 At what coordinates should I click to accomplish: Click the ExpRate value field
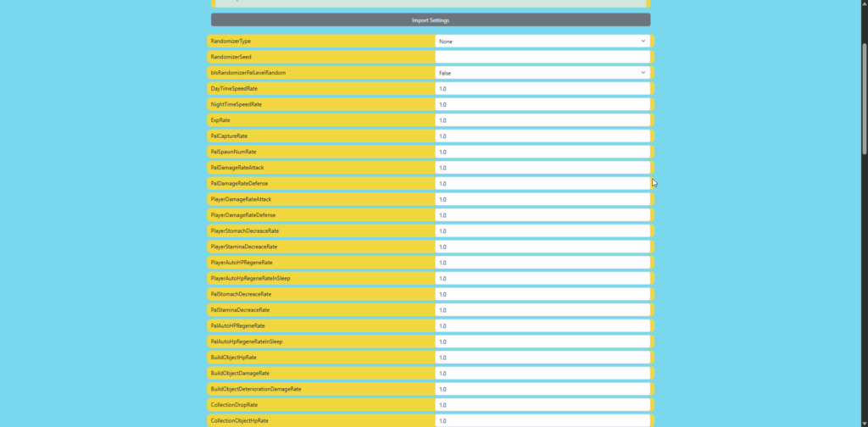[542, 120]
